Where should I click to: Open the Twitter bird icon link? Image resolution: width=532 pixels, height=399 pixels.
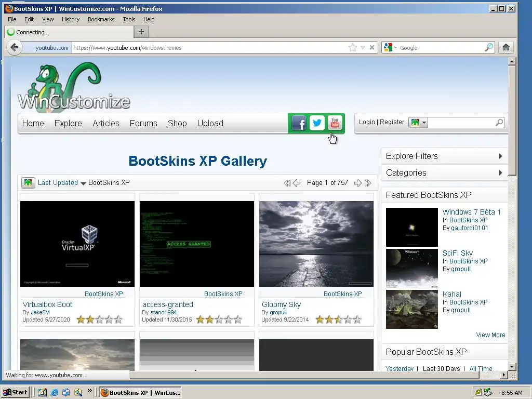pos(317,123)
